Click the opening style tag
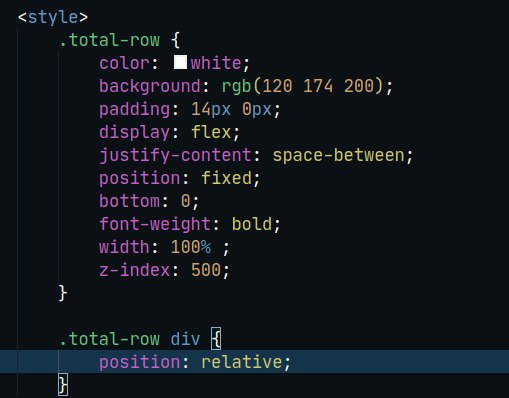The width and height of the screenshot is (509, 398). click(x=53, y=17)
